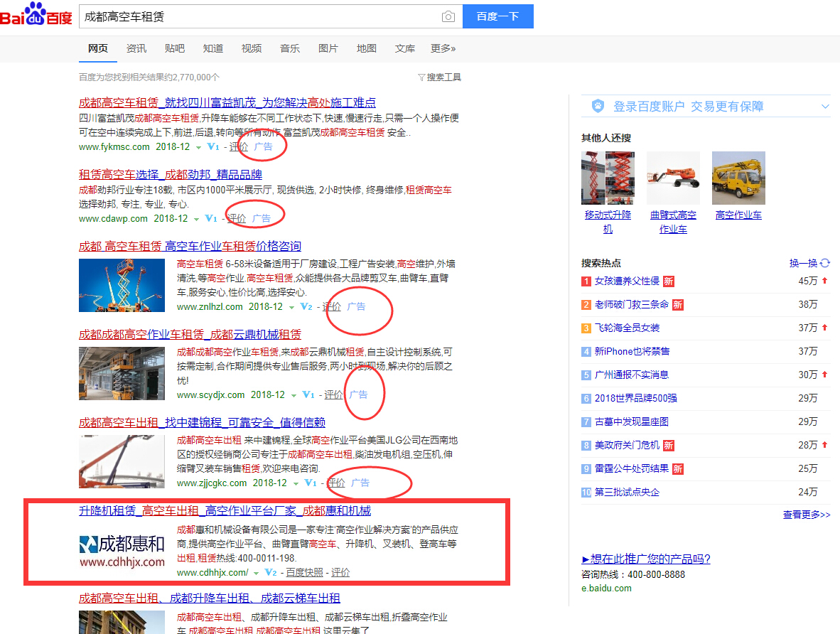The image size is (840, 634).
Task: Switch to the 知道 tab
Action: click(213, 49)
